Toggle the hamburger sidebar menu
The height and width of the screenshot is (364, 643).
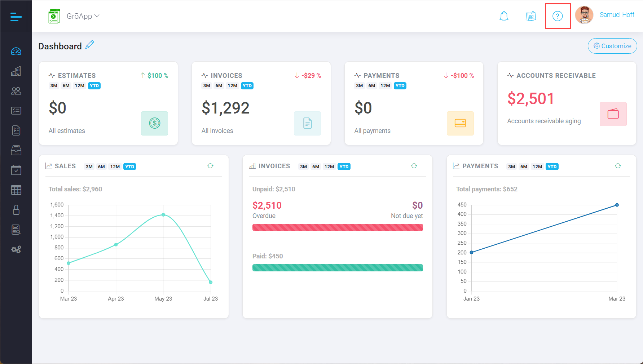point(16,17)
